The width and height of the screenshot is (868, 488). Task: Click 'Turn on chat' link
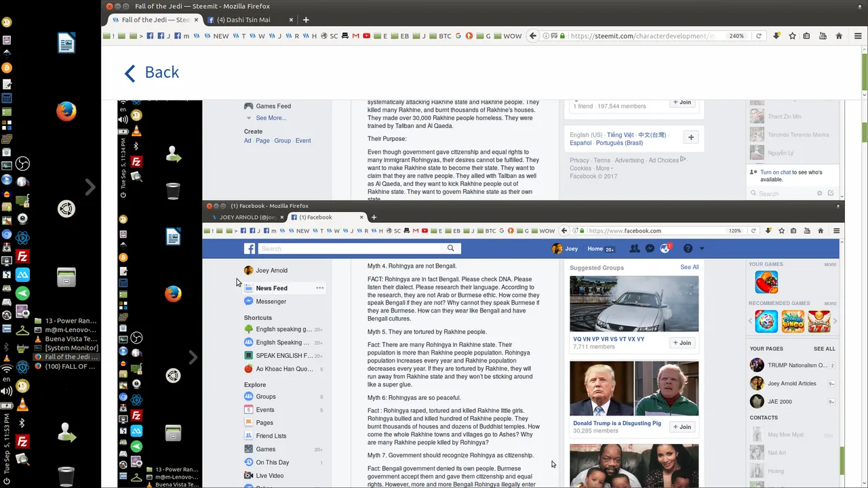[x=775, y=172]
